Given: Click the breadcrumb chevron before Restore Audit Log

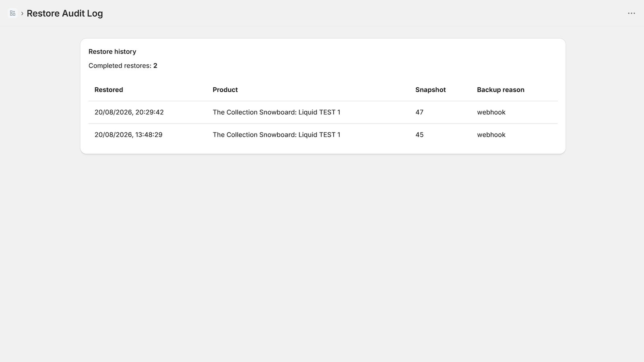Looking at the screenshot, I should pyautogui.click(x=22, y=13).
